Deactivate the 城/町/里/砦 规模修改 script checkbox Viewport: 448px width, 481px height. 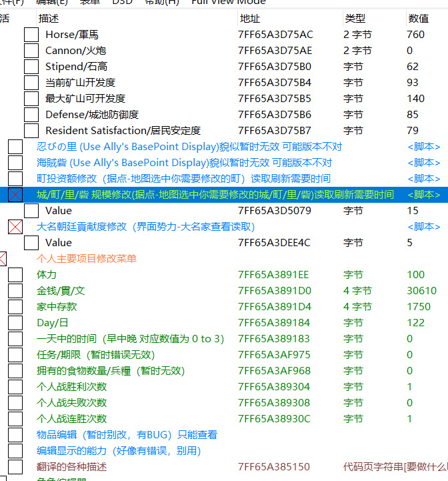click(15, 195)
